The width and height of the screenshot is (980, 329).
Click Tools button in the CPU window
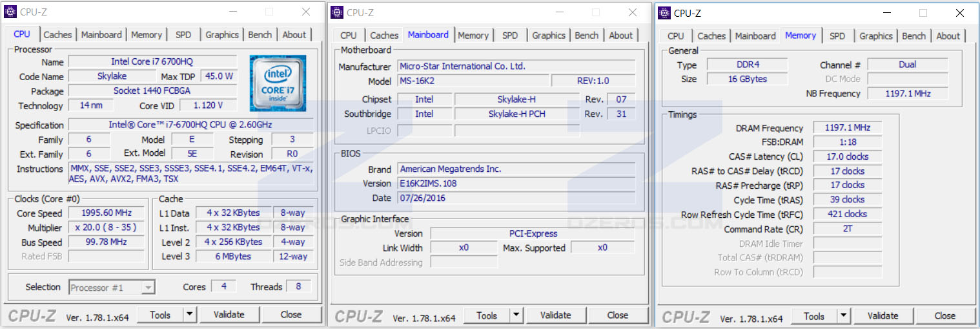160,315
